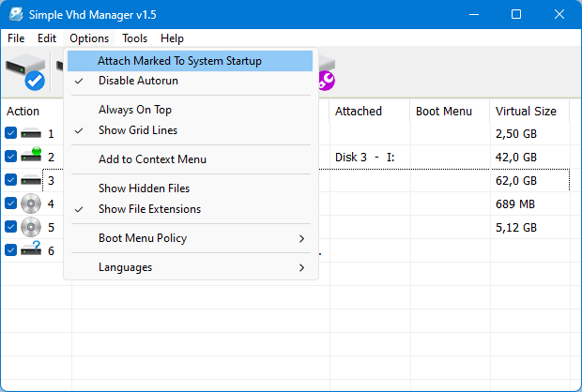Uncheck the checkbox for row 6
The image size is (582, 392).
(10, 250)
